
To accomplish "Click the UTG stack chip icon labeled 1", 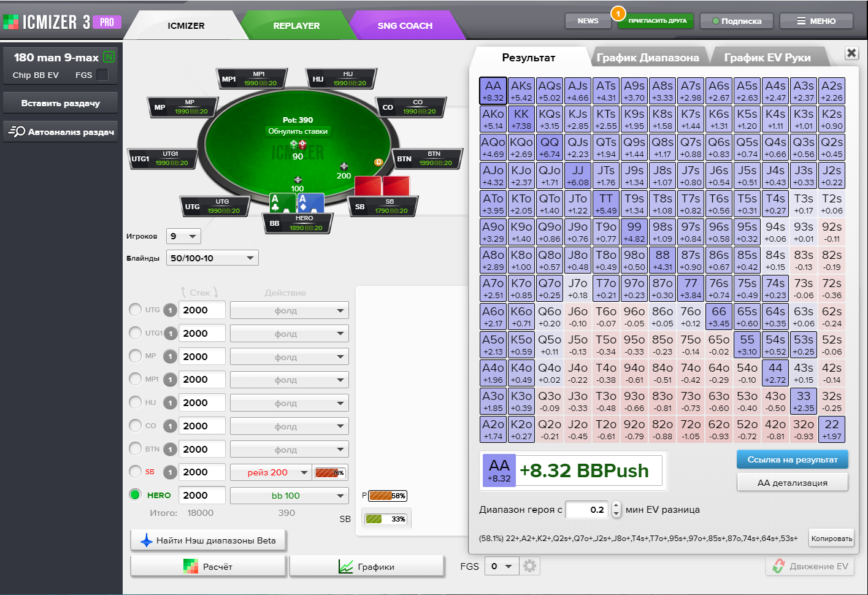I will point(171,310).
